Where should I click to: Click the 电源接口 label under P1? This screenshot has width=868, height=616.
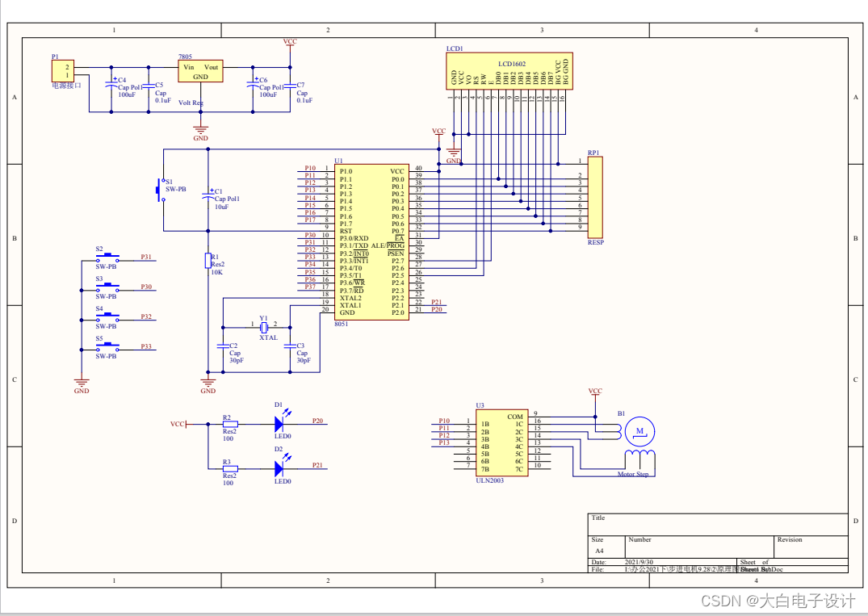pos(66,86)
